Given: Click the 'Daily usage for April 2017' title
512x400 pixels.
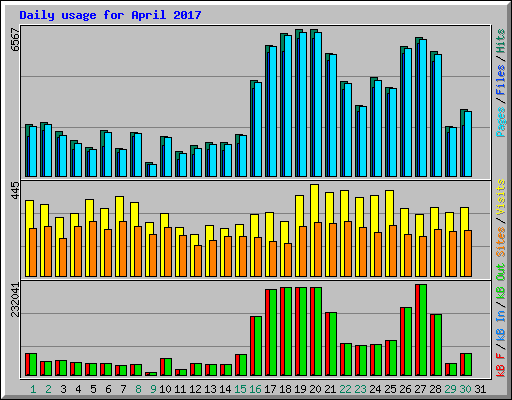Looking at the screenshot, I should pos(110,15).
